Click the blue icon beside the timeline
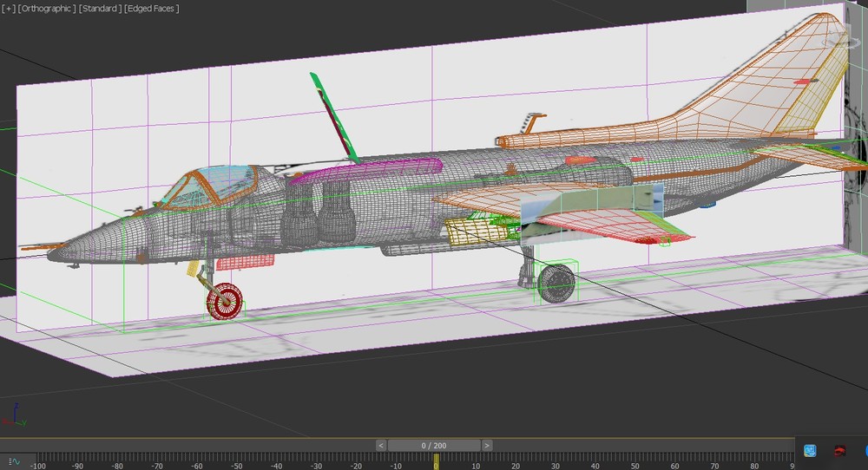Viewport: 868px width, 470px height. pos(810,451)
